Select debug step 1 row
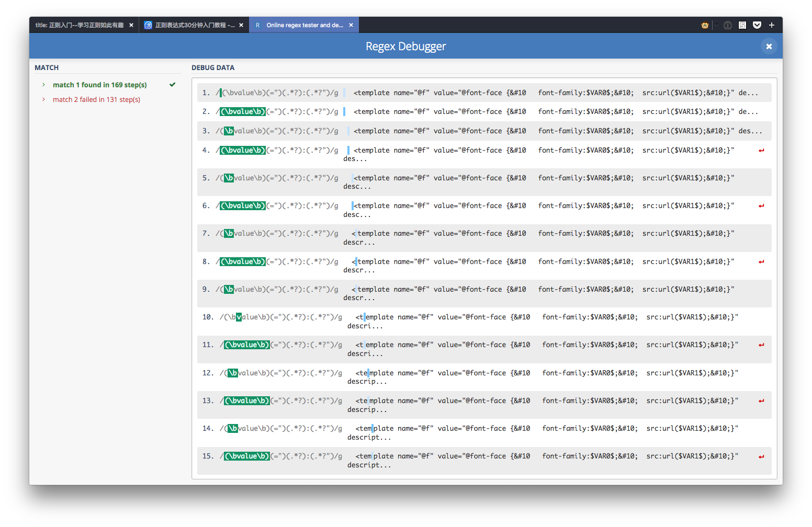This screenshot has width=812, height=527. (x=484, y=93)
